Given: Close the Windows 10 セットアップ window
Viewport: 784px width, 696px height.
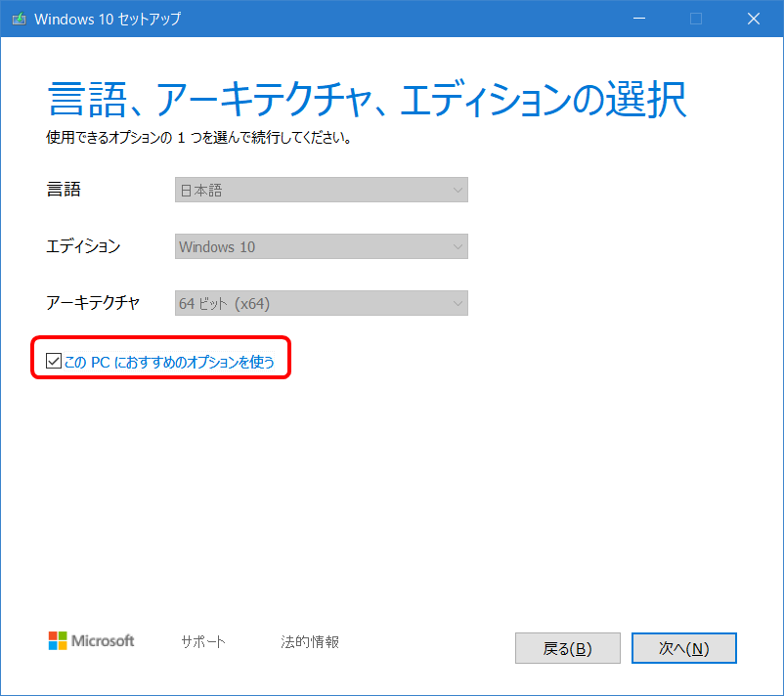Looking at the screenshot, I should 754,19.
